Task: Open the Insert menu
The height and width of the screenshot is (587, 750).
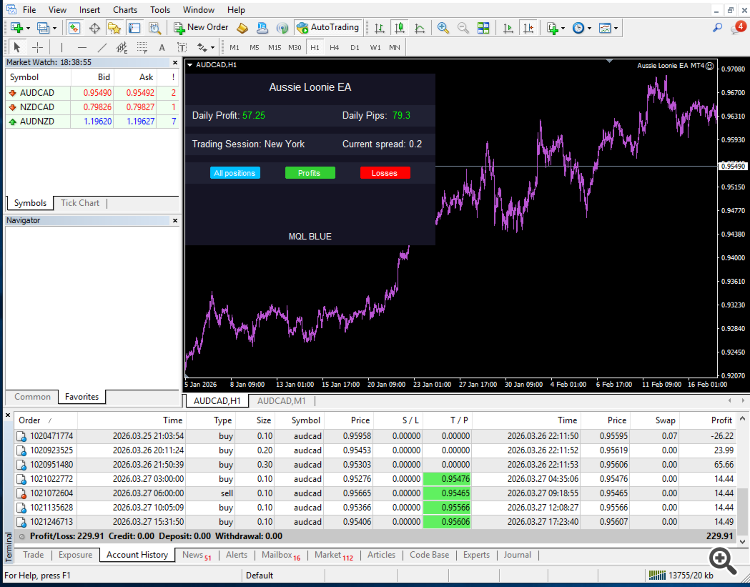Action: point(89,10)
